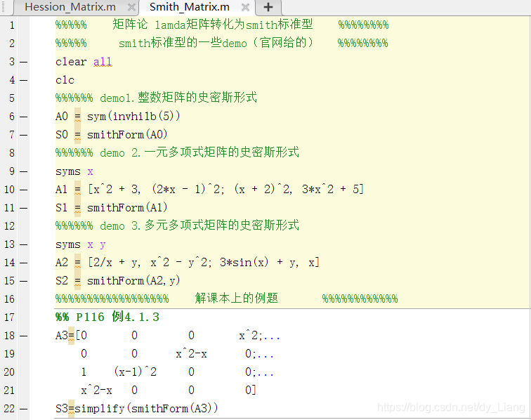This screenshot has width=531, height=420.
Task: Click the highlighted equals sign after A3
Action: [x=71, y=336]
